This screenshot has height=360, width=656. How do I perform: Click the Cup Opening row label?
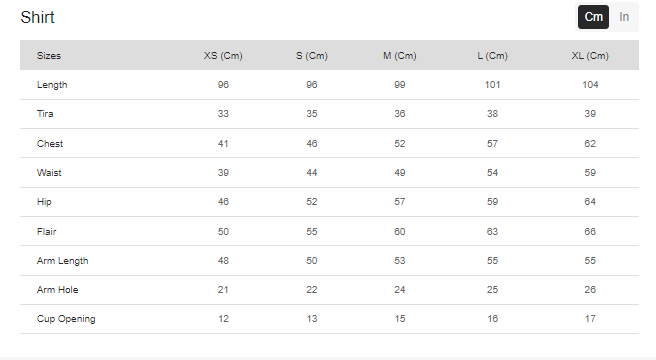(x=66, y=319)
